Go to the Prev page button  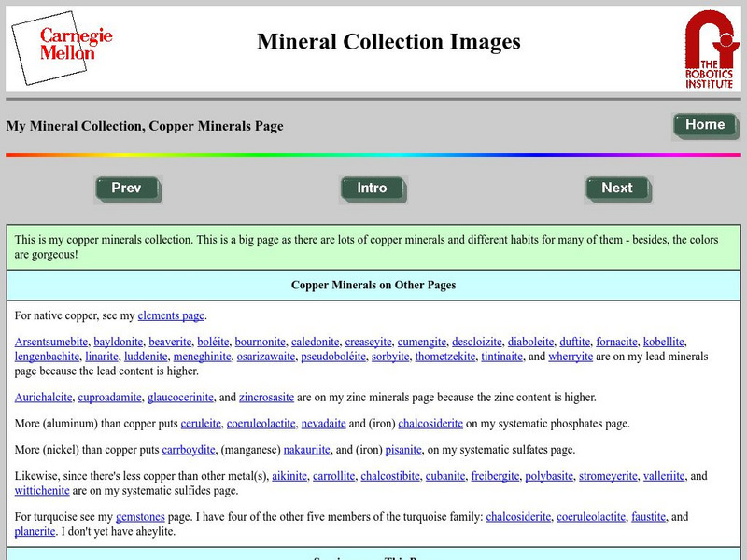click(x=127, y=189)
